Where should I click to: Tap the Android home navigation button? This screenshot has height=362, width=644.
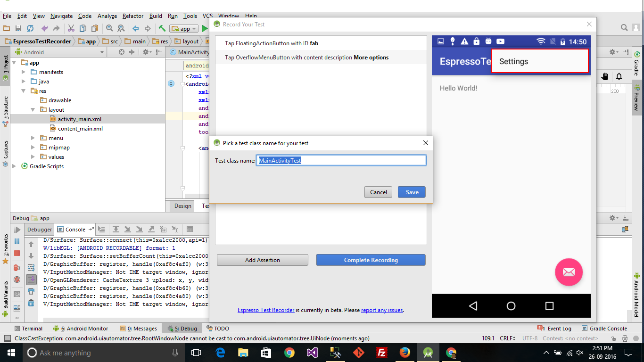511,306
